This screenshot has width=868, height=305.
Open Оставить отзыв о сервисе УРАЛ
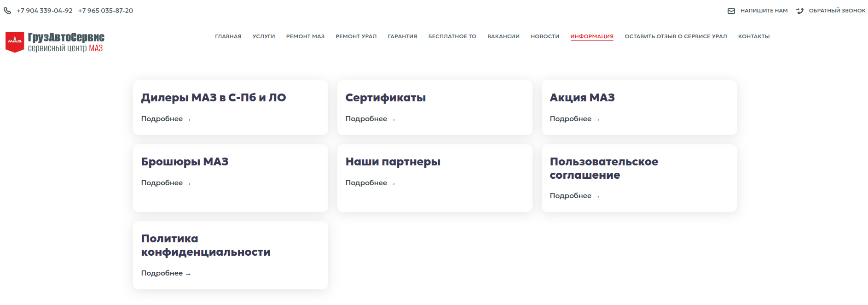(676, 36)
